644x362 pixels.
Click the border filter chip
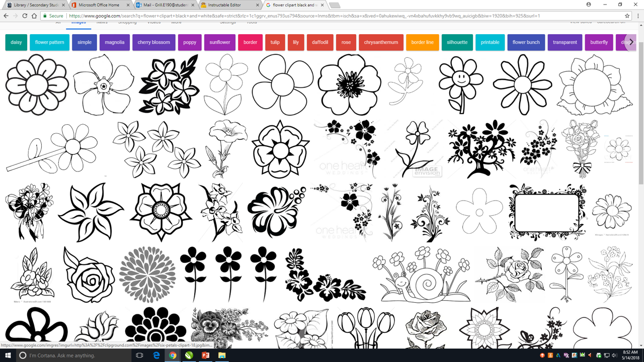pyautogui.click(x=250, y=42)
